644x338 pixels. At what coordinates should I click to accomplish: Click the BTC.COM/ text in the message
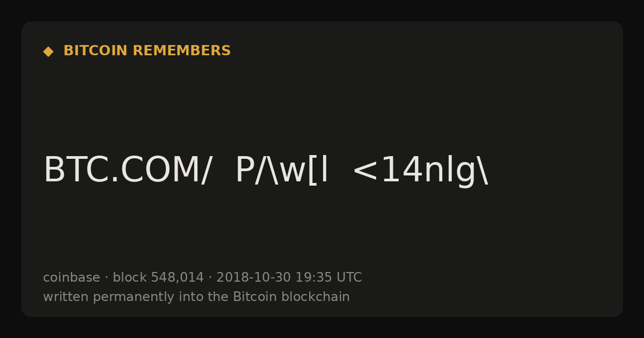(x=128, y=170)
